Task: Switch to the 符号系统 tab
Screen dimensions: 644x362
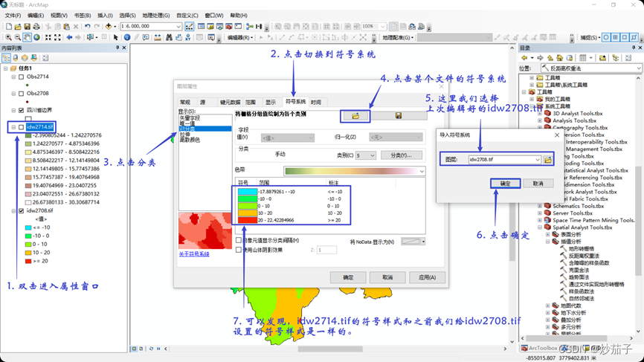Action: click(x=295, y=102)
